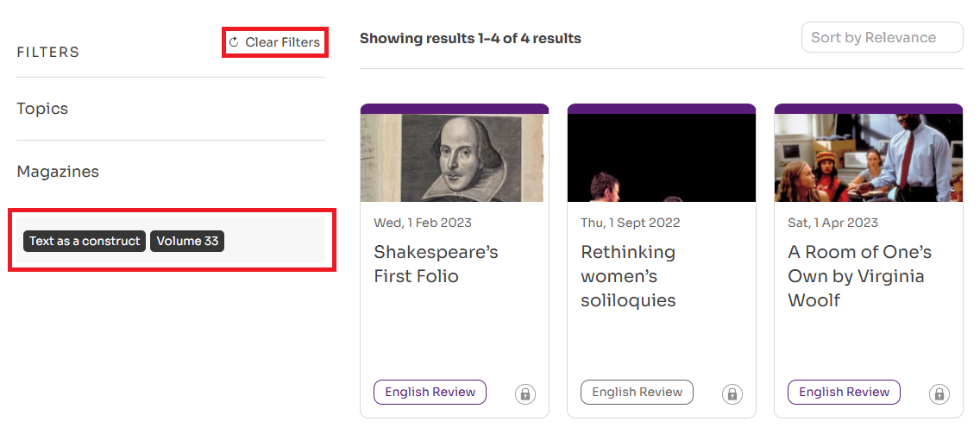Open the 'Rethinking women's soliloquies' article title

click(628, 276)
